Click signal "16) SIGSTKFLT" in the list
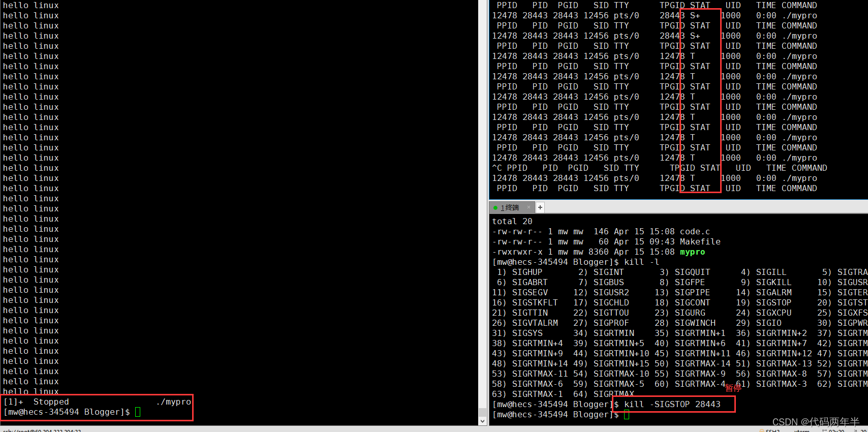868x432 pixels. tap(524, 303)
